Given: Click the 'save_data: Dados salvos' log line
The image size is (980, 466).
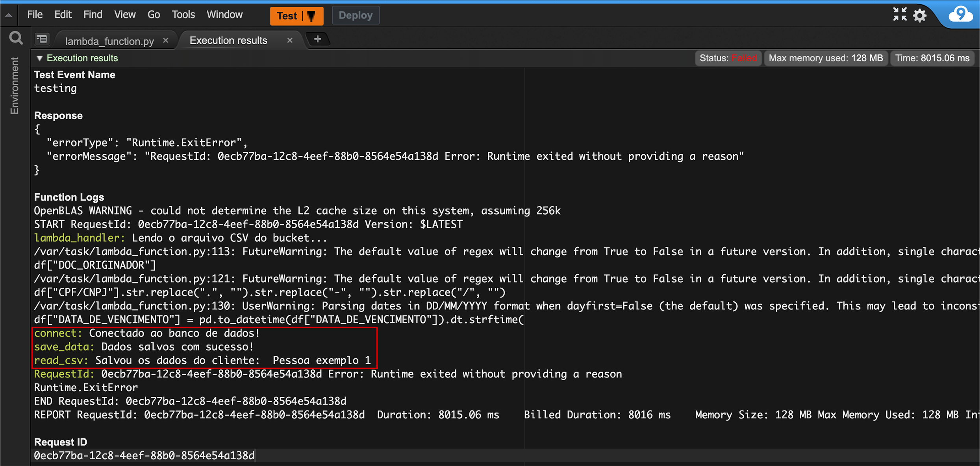Looking at the screenshot, I should tap(144, 347).
